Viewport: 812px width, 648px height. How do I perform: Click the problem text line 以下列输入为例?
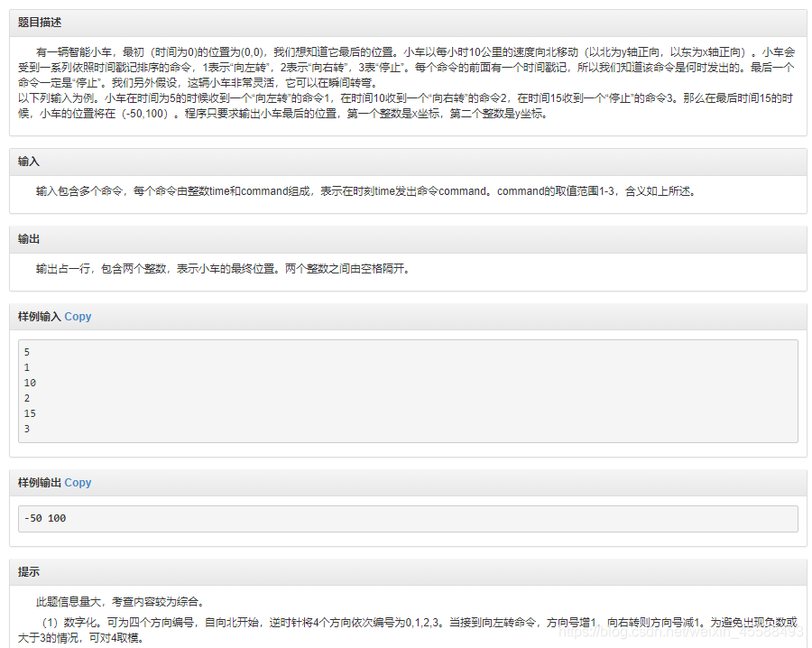pyautogui.click(x=405, y=106)
